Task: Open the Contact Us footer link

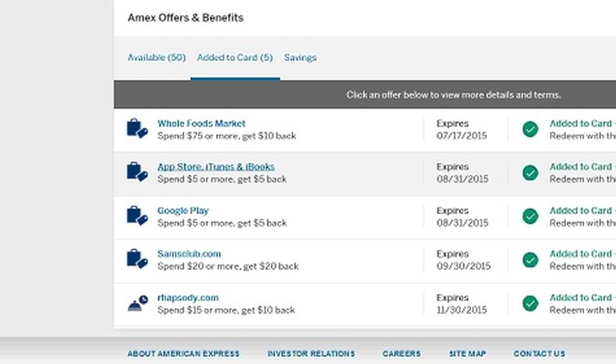Action: 539,354
